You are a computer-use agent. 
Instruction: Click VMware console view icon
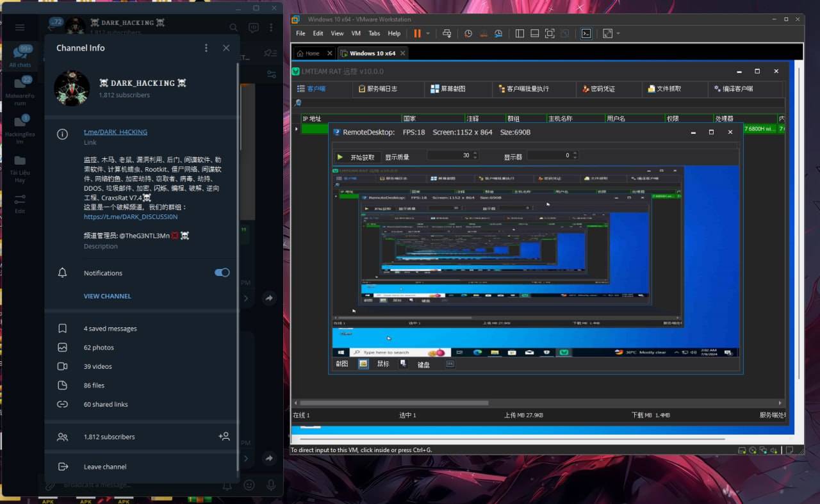(x=586, y=33)
